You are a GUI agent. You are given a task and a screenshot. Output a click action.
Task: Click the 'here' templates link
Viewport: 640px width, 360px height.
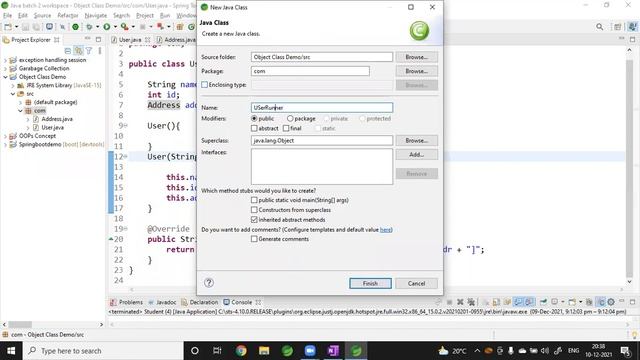(x=385, y=229)
